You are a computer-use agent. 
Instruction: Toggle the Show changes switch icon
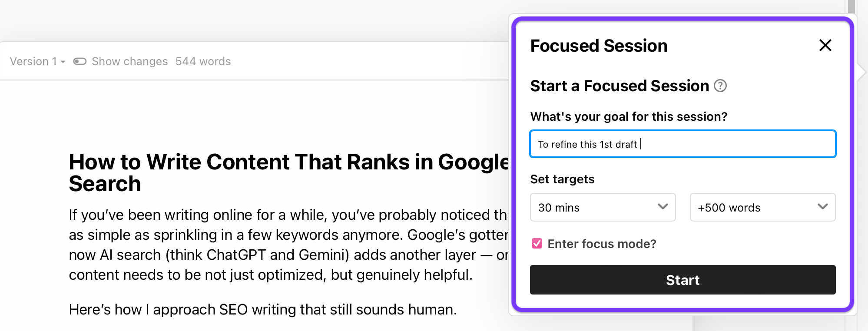click(80, 61)
